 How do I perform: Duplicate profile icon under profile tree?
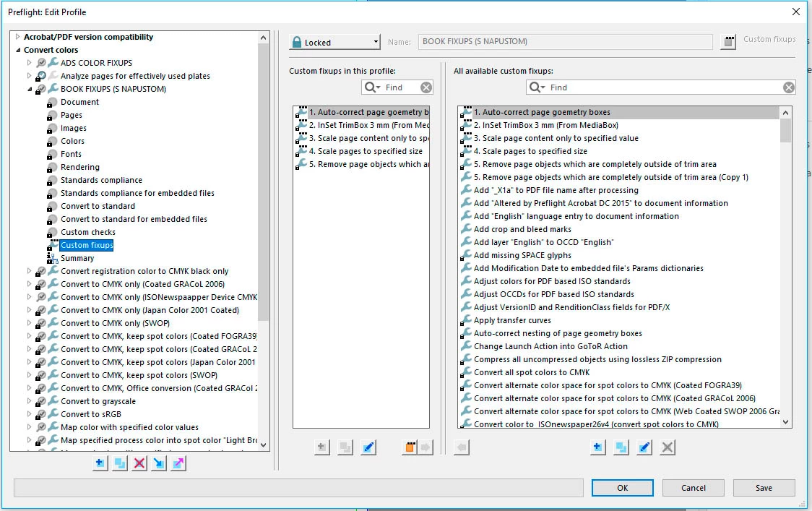click(x=120, y=463)
